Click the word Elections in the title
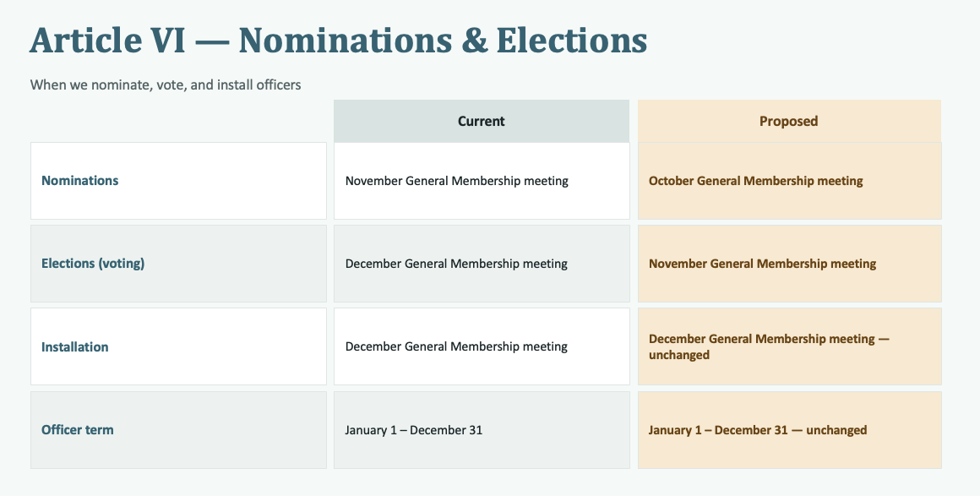Image resolution: width=980 pixels, height=496 pixels. (572, 40)
